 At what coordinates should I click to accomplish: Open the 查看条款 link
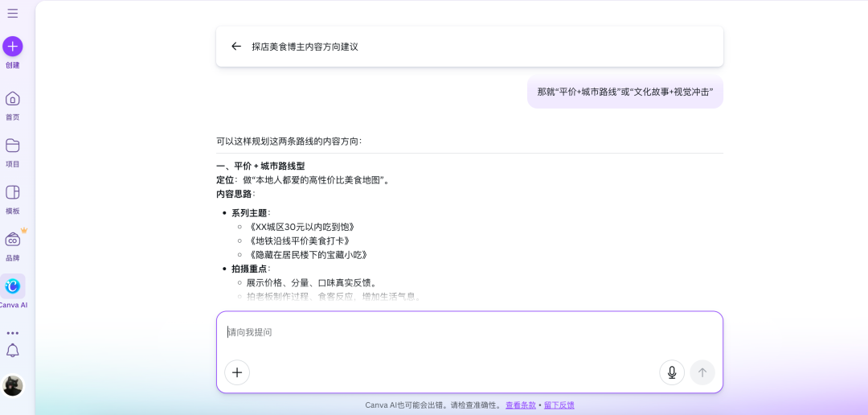pos(521,405)
